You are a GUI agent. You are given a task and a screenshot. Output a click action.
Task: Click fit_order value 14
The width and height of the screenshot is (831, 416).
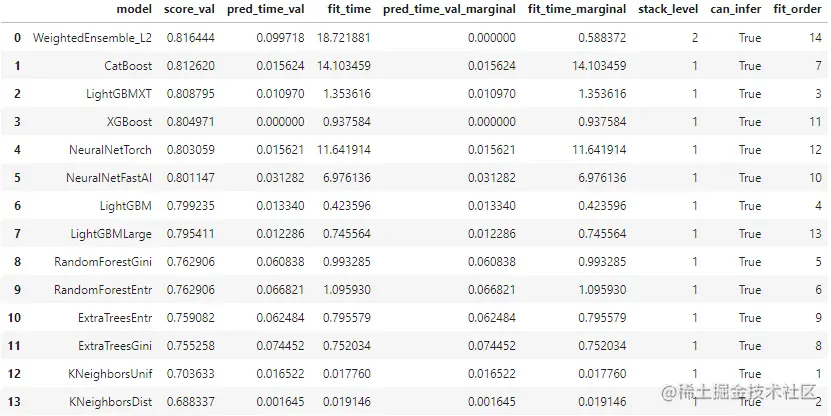[815, 38]
